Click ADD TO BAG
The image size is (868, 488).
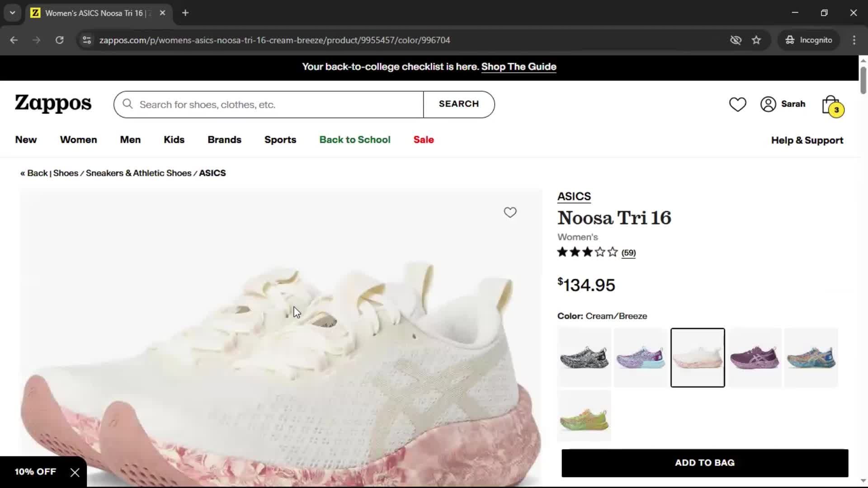pyautogui.click(x=705, y=463)
